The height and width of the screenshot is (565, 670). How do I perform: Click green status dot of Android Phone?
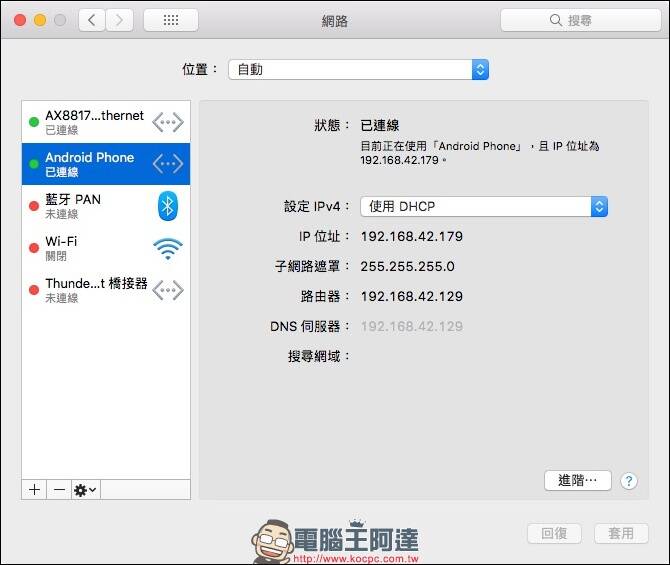(34, 164)
